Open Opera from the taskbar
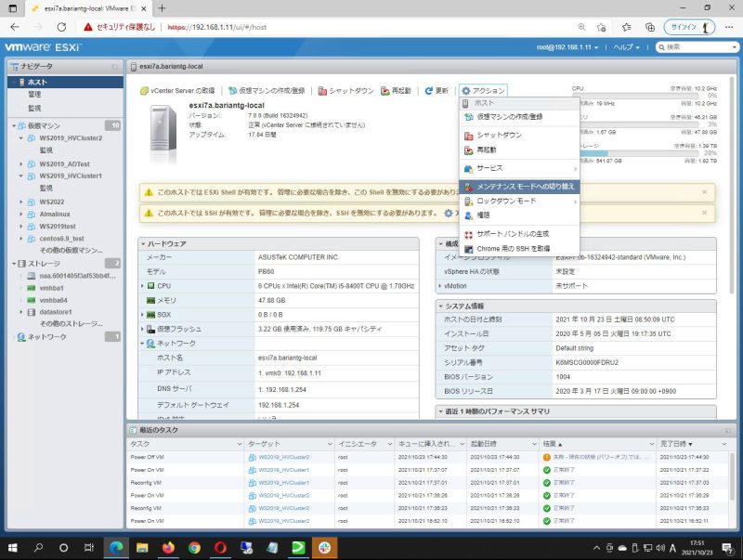Viewport: 743px width, 560px height. [220, 548]
